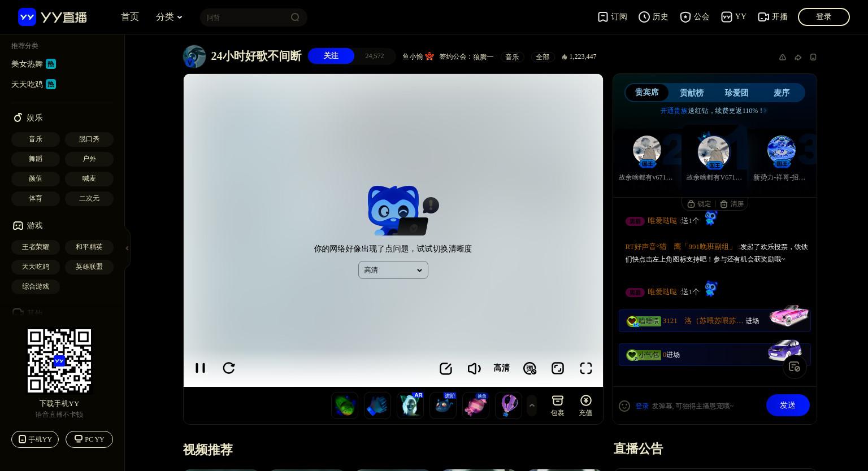Click the 音乐 tag beside guild name
Screen dimensions: 868x471
[x=512, y=57]
